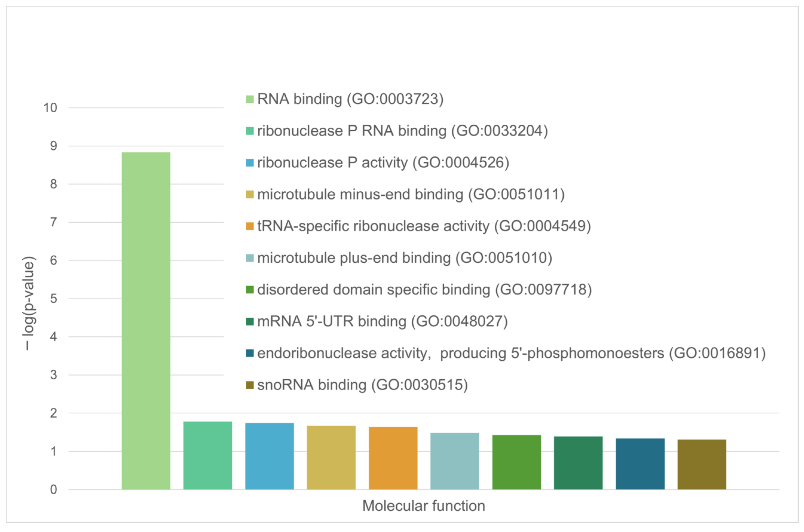Select the orange tRNA-specific ribonuclease bar
Image resolution: width=804 pixels, height=532 pixels.
point(393,458)
